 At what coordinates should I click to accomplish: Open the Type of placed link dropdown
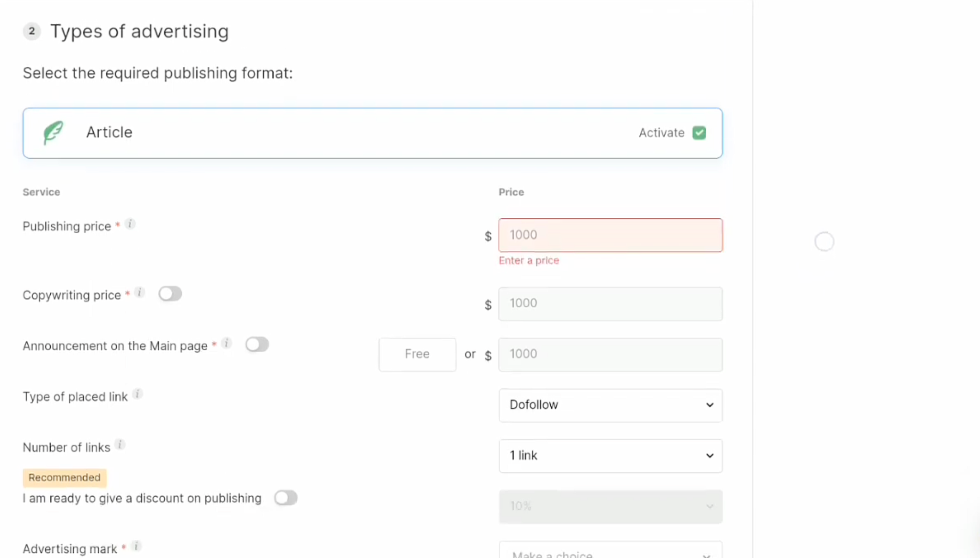610,405
